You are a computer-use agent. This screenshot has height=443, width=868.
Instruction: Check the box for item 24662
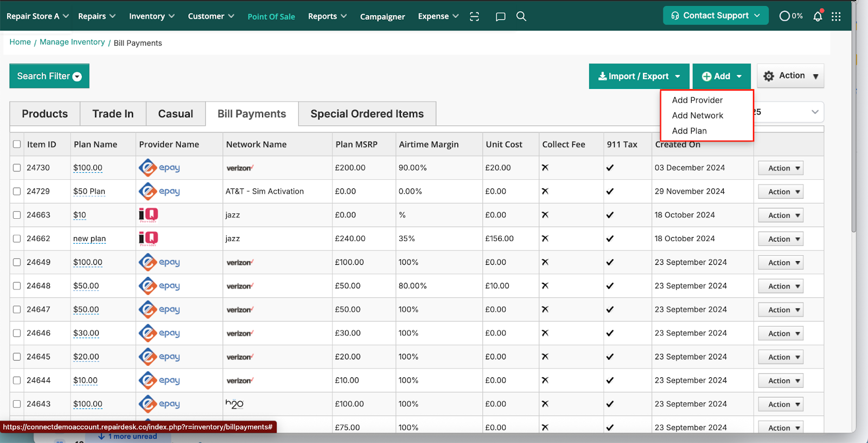[17, 239]
